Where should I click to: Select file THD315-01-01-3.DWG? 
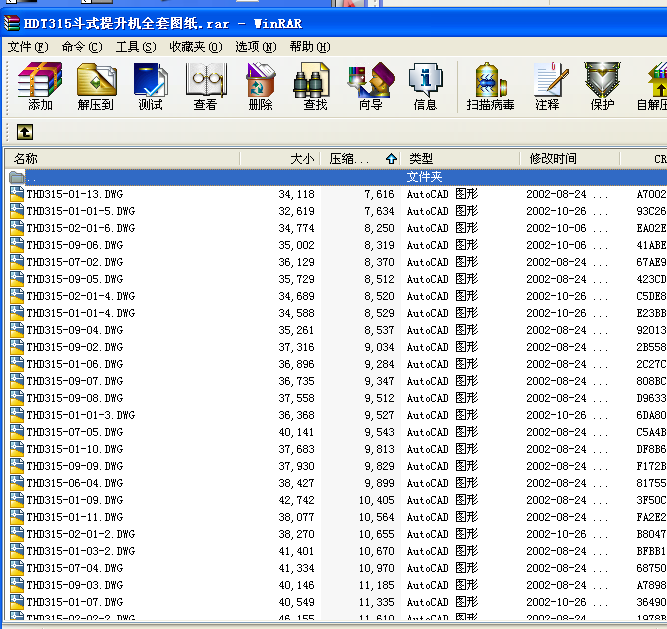81,415
